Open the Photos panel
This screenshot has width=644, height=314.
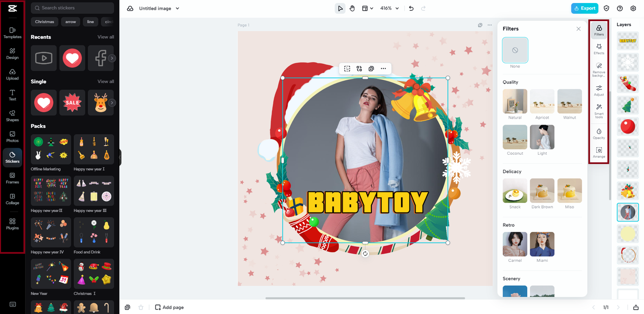[x=12, y=137]
